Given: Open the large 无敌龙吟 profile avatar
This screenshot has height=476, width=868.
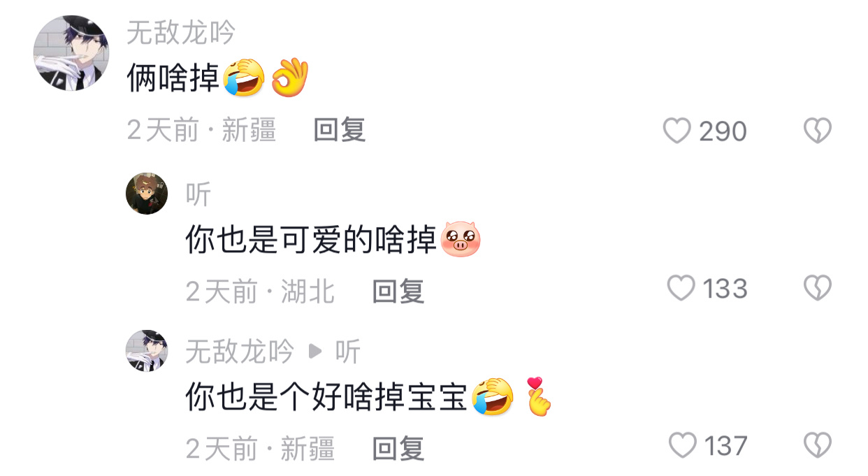Looking at the screenshot, I should click(x=71, y=53).
